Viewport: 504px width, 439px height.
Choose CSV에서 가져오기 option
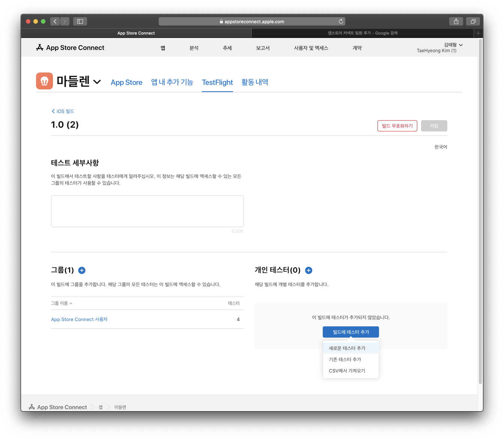tap(351, 371)
